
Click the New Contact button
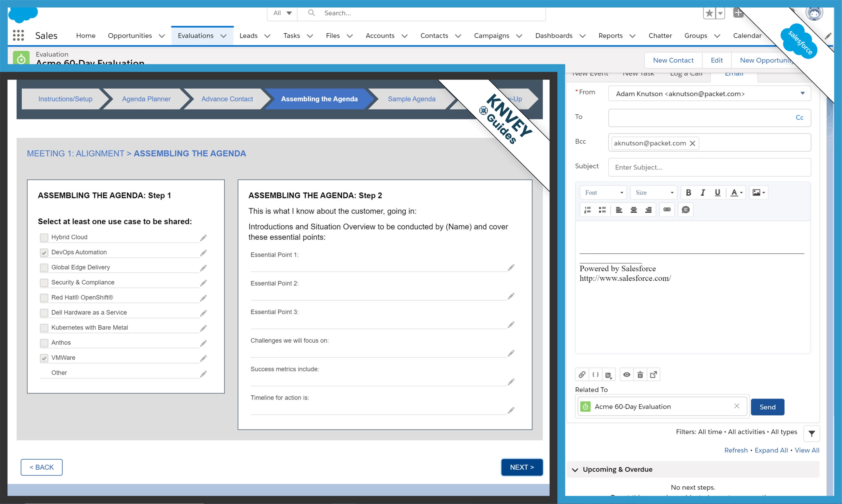click(x=673, y=60)
